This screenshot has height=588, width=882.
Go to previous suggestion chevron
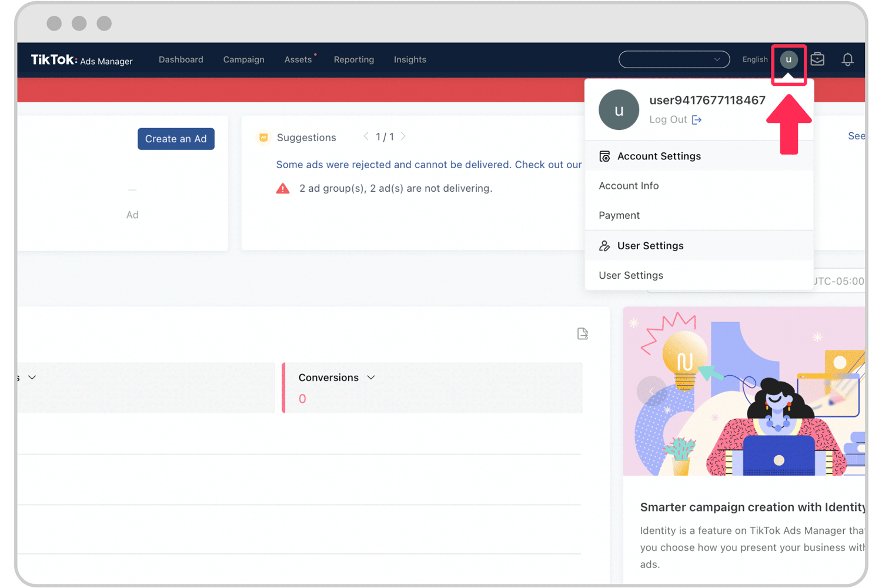(x=366, y=136)
